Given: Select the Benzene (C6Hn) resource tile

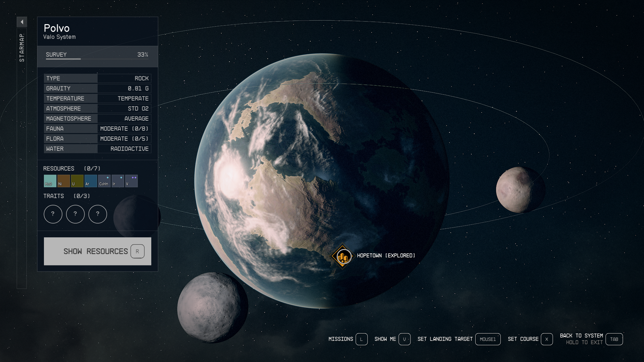Looking at the screenshot, I should pyautogui.click(x=104, y=181).
